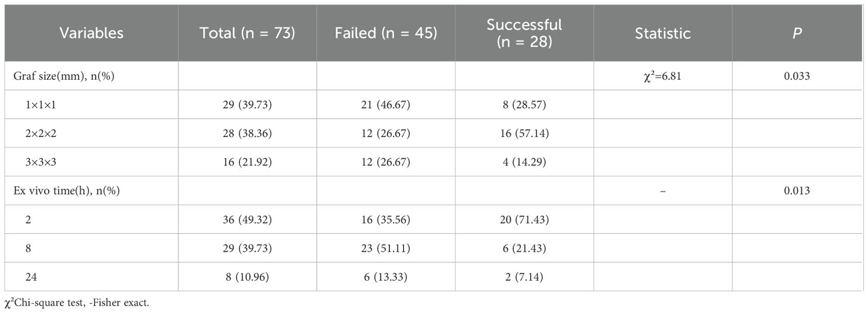Click the Variables column header
Image resolution: width=868 pixels, height=313 pixels.
[91, 33]
